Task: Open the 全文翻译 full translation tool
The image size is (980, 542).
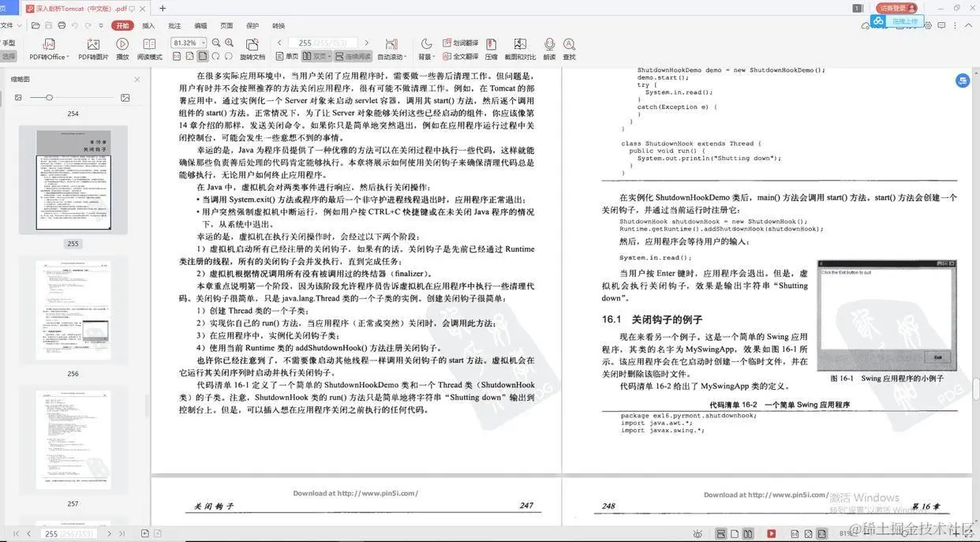Action: (x=459, y=56)
